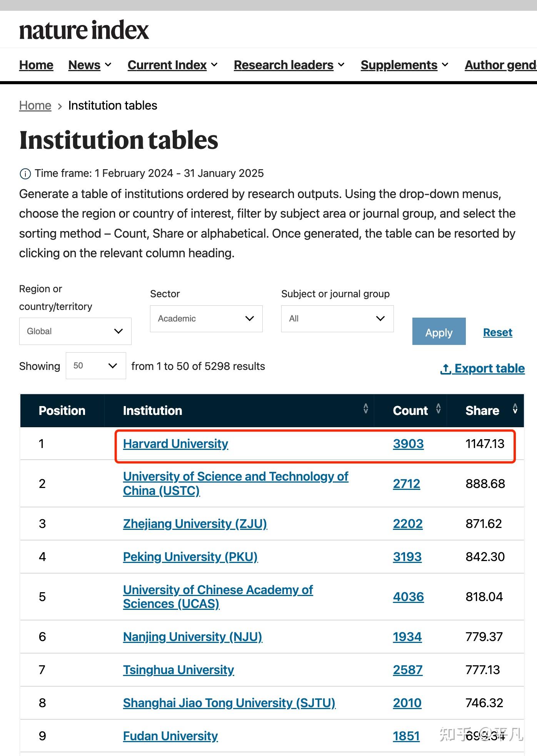Open the Sector Academic dropdown
Viewport: 537px width, 756px height.
206,318
